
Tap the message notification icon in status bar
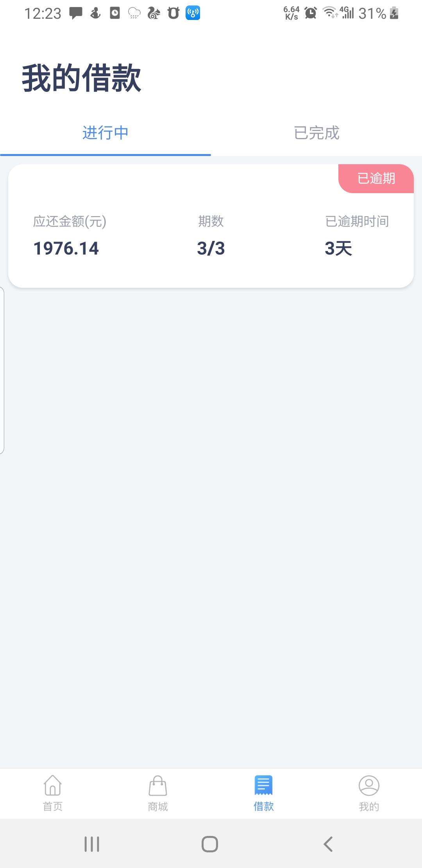tap(76, 13)
